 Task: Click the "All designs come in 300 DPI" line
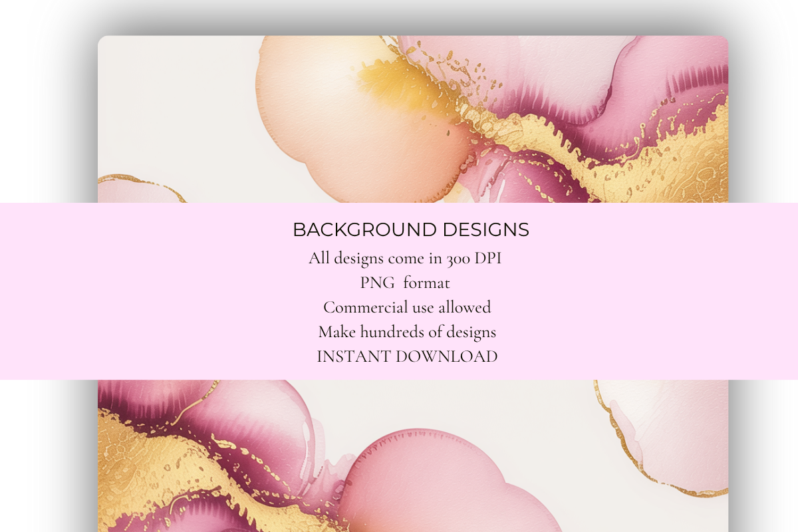pyautogui.click(x=405, y=258)
